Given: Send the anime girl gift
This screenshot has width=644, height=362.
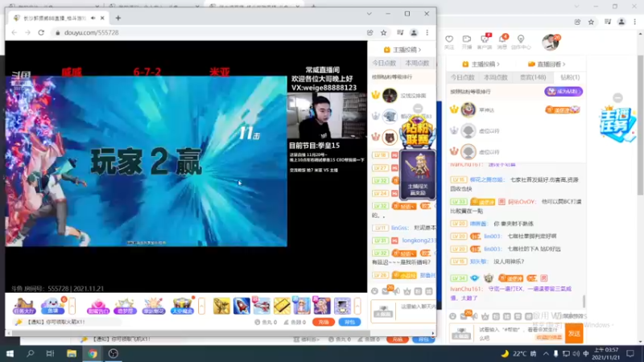Looking at the screenshot, I should [302, 306].
